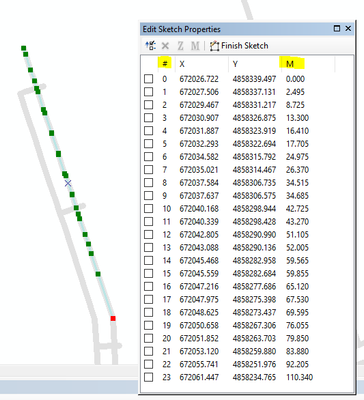The width and height of the screenshot is (364, 400).
Task: Click the delete vertex X icon
Action: 165,46
